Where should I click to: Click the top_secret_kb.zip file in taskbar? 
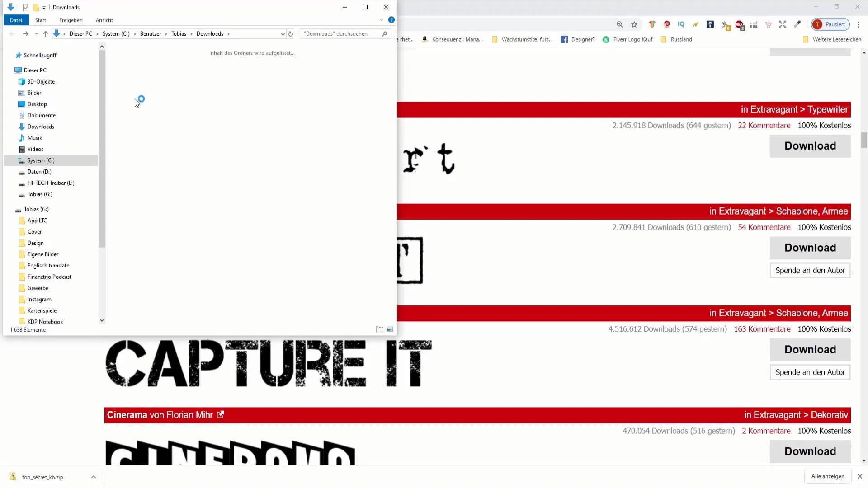coord(42,477)
